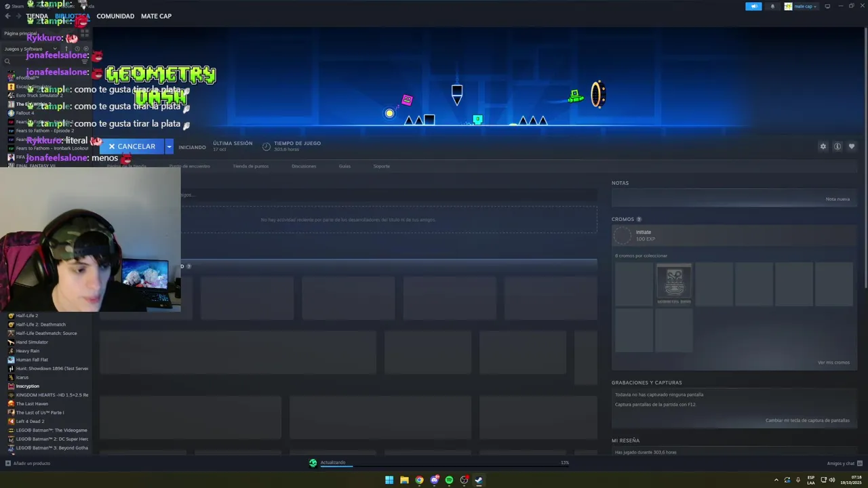Expand launch options arrow beside Cancelar

[x=170, y=146]
